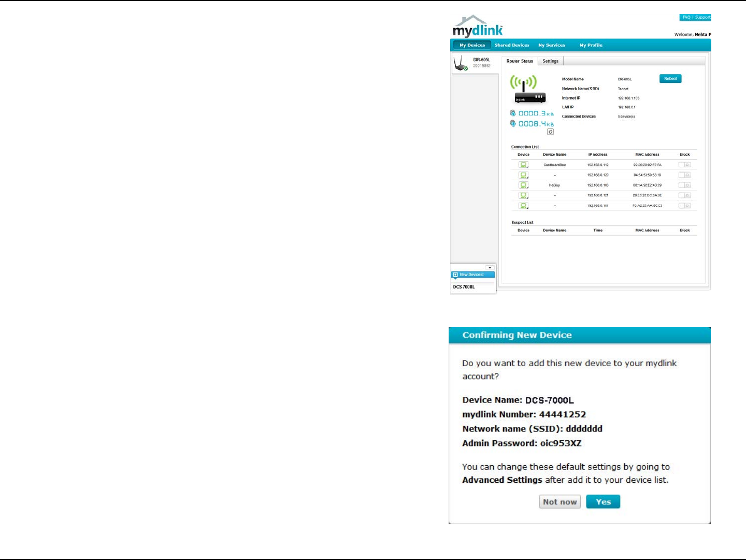Viewport: 746px width, 560px height.
Task: Click the '5 device(s)' connected devices value
Action: coord(626,117)
